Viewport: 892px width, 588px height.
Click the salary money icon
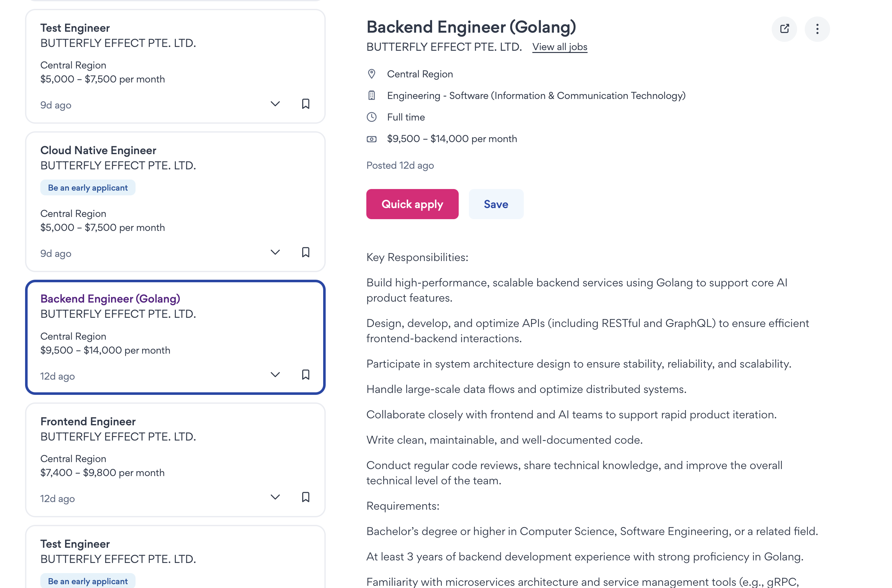371,139
